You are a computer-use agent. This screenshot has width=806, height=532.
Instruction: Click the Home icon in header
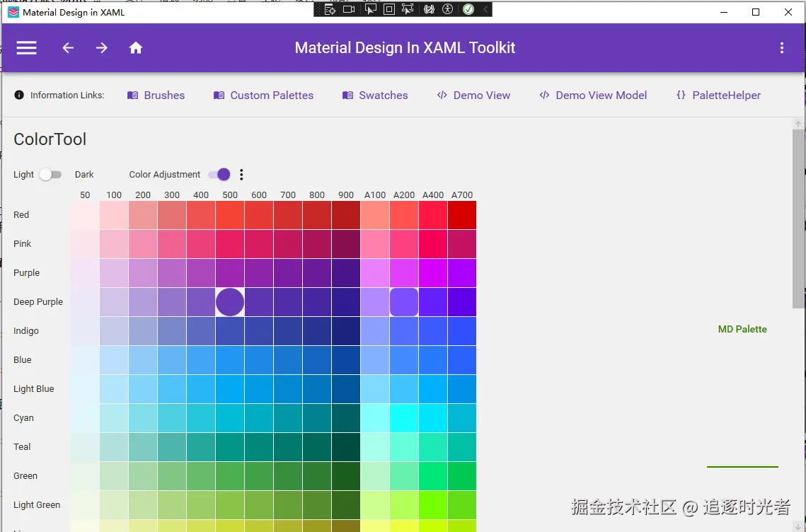(x=136, y=48)
